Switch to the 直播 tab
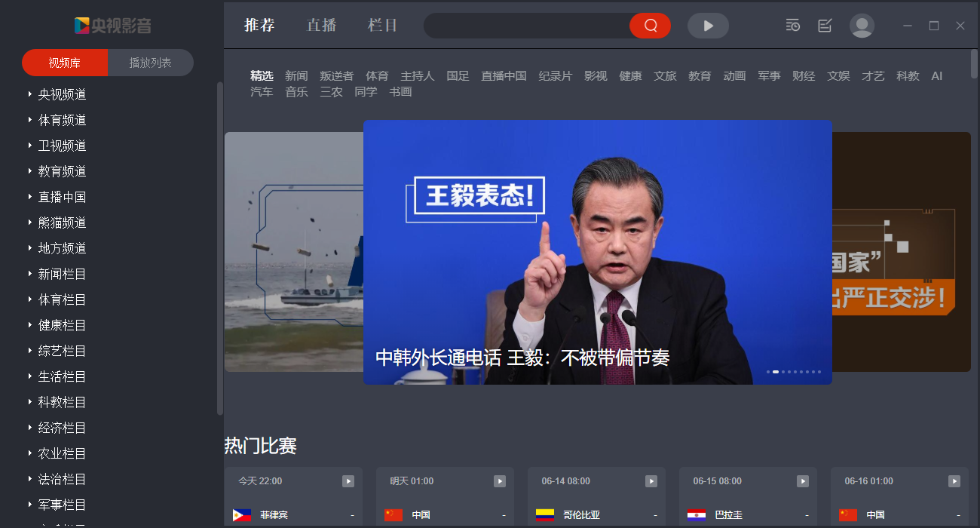Screen dimensions: 980x528 pos(321,25)
